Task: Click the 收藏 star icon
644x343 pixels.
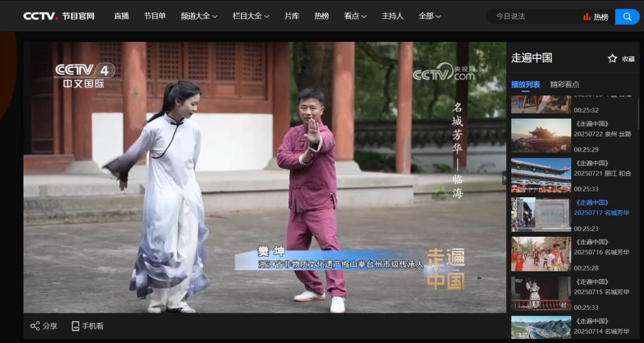Action: click(x=613, y=58)
